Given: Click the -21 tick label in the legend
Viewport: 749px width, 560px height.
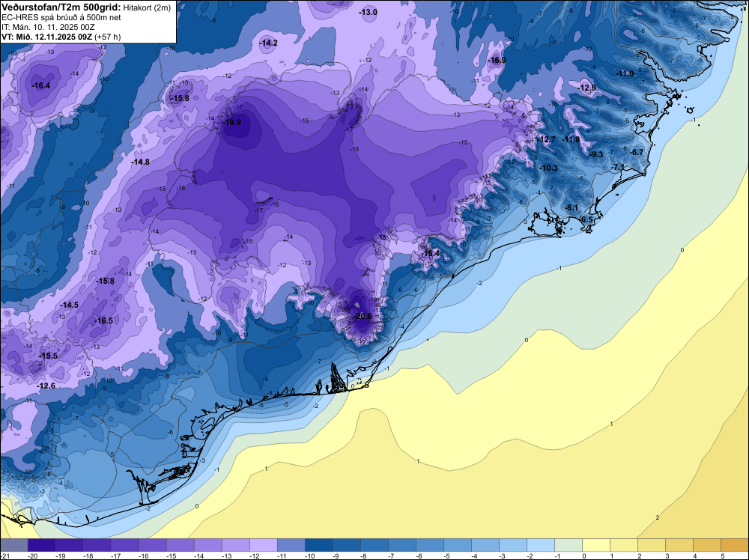Looking at the screenshot, I should pyautogui.click(x=4, y=556).
